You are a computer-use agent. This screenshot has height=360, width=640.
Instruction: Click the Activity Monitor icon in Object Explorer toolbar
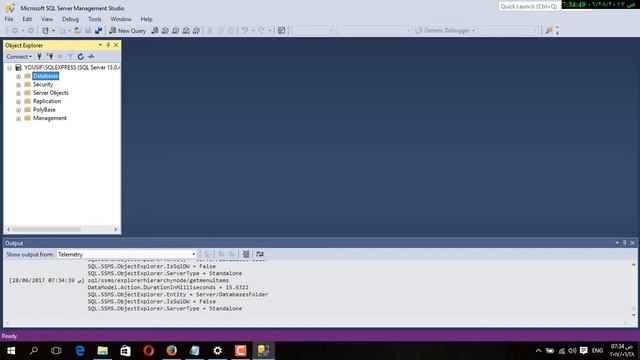pos(91,56)
